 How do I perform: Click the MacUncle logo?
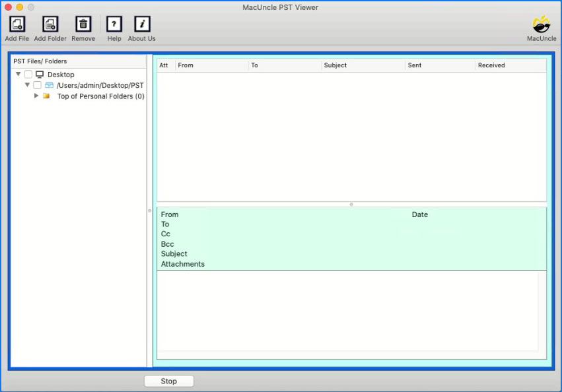click(x=542, y=24)
